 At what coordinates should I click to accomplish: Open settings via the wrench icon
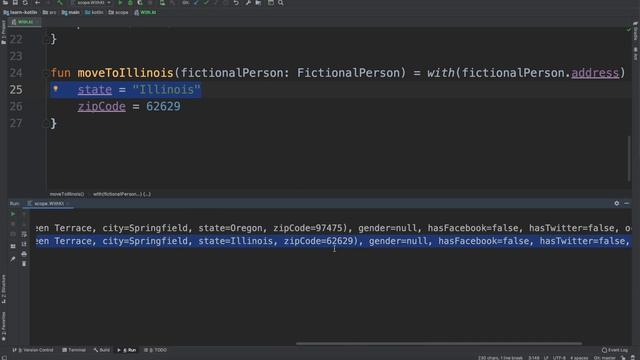(x=248, y=2)
